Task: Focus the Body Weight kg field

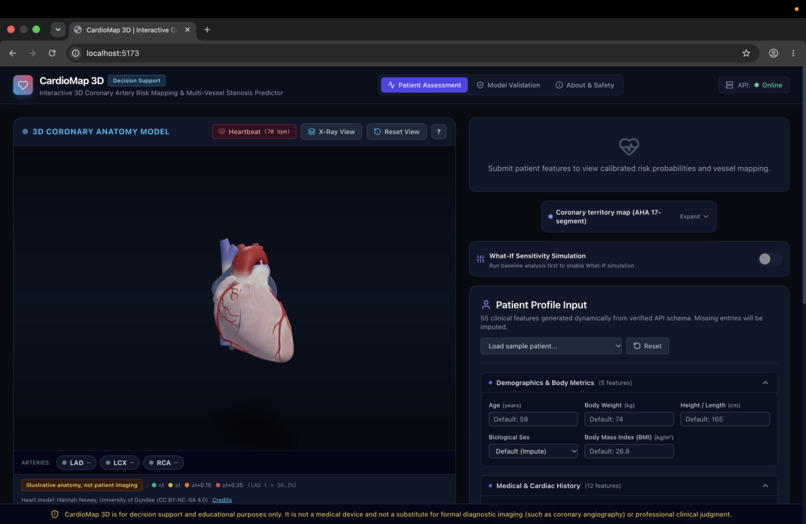Action: (x=629, y=419)
